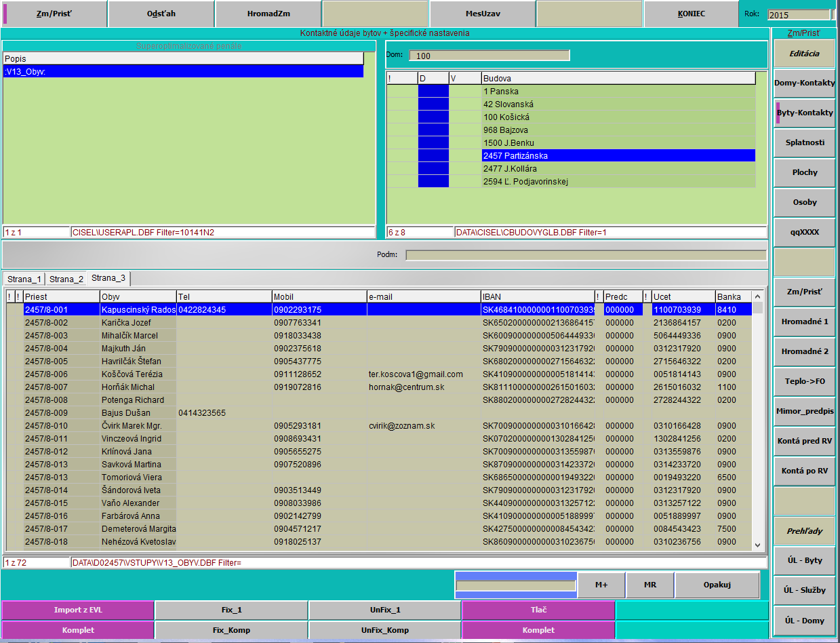Select Byty-Kontakty in the sidebar
Screen dimensions: 840x643
pyautogui.click(x=804, y=113)
